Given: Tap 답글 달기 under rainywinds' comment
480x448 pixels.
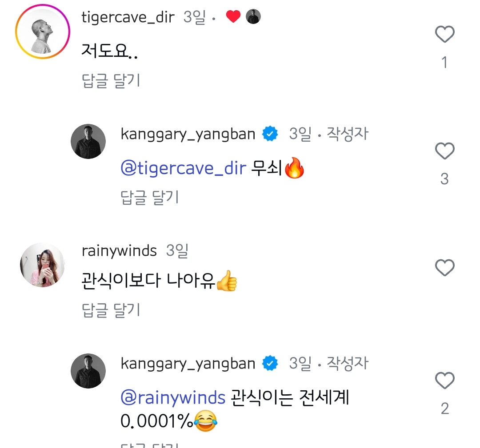Looking at the screenshot, I should [111, 310].
